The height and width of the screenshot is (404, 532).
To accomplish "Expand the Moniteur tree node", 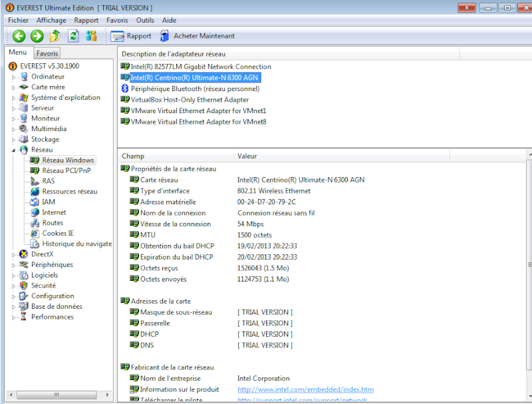I will tap(13, 119).
